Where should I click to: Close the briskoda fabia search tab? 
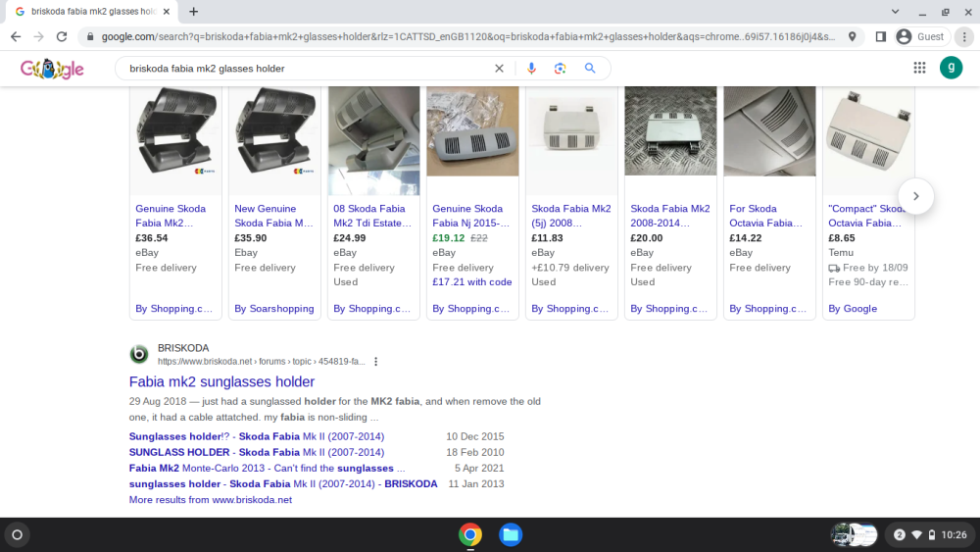(x=167, y=11)
